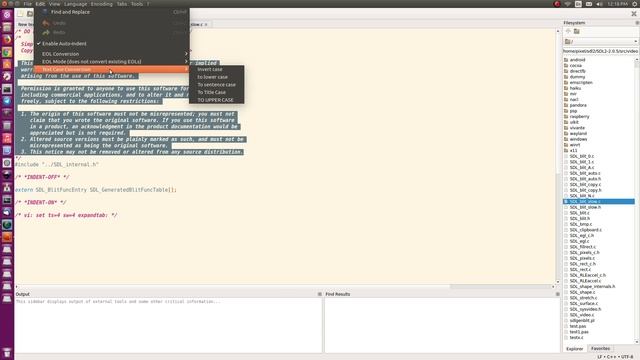Viewport: 640px width, 360px height.
Task: Select test.pas file
Action: pos(578,327)
